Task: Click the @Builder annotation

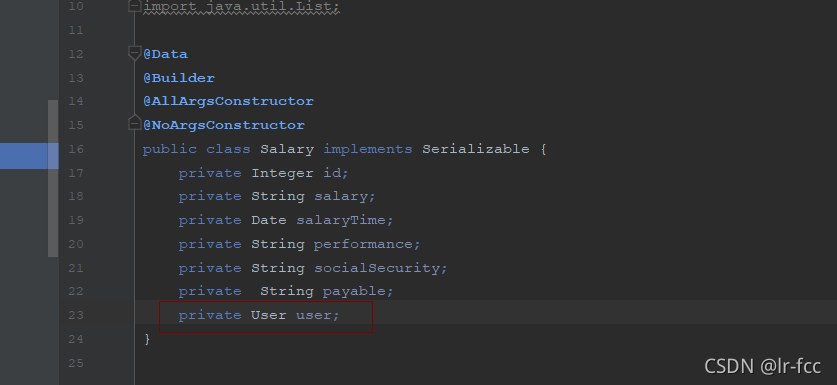Action: click(x=179, y=78)
